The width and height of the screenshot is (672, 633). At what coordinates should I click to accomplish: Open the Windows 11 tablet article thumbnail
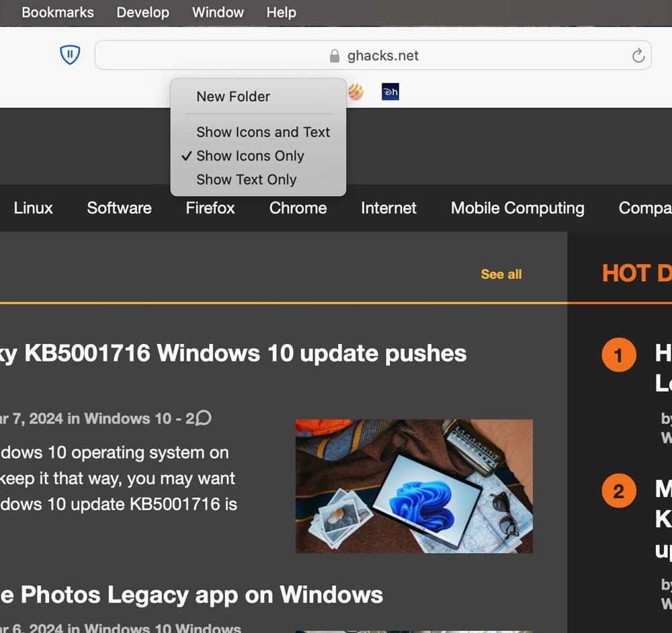point(414,486)
